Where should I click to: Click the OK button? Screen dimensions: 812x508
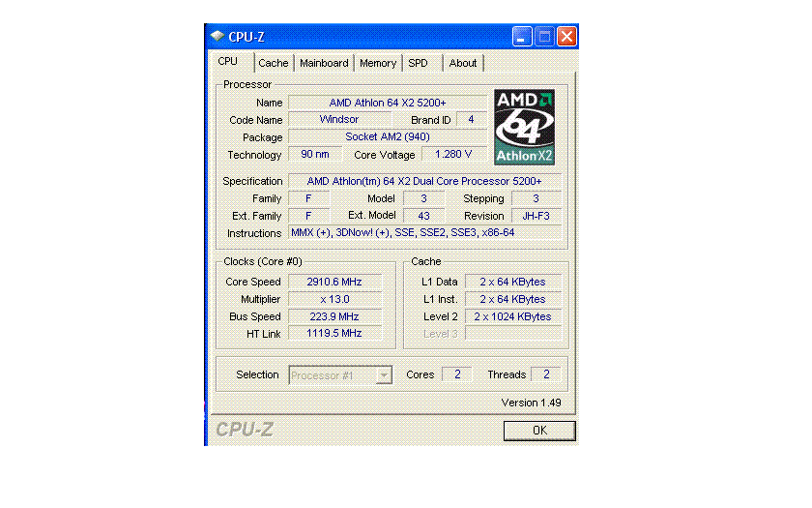pos(539,431)
